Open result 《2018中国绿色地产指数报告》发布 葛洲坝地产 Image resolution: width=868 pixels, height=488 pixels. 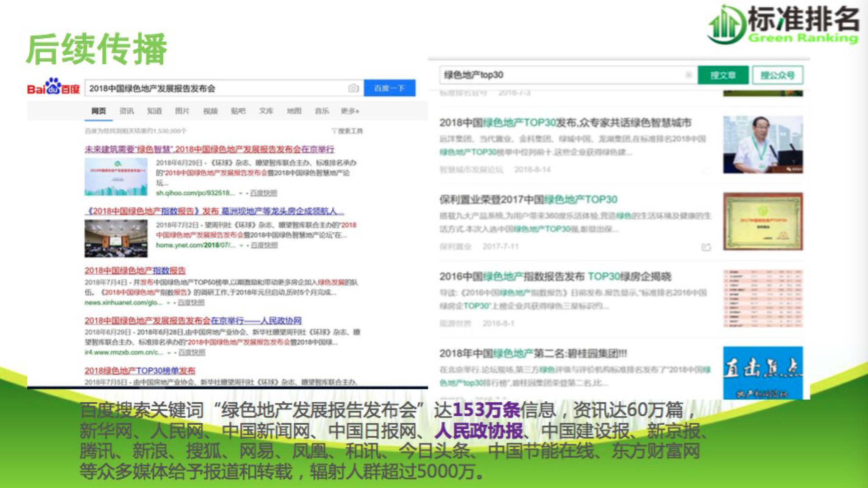point(214,211)
